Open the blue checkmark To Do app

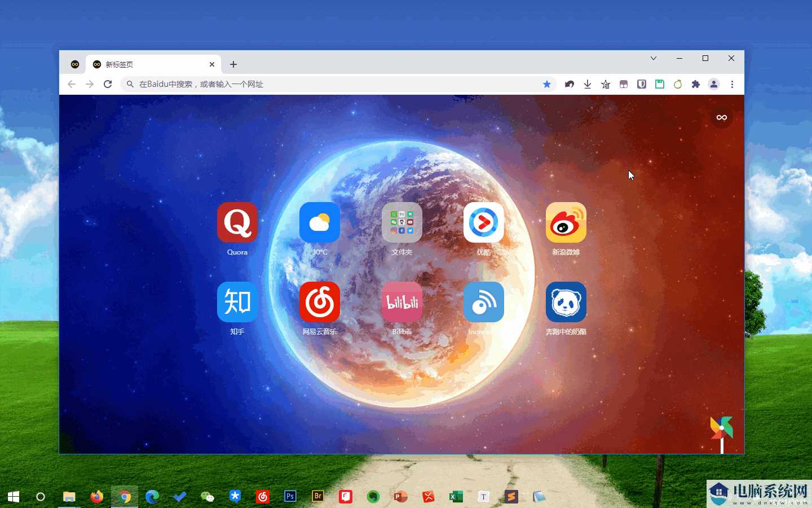tap(180, 497)
